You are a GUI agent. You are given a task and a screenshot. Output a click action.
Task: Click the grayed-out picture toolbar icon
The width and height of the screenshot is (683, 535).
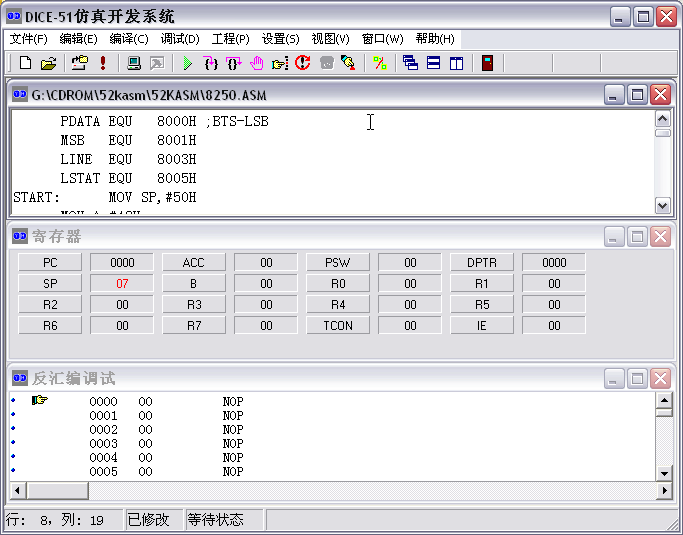[x=157, y=63]
